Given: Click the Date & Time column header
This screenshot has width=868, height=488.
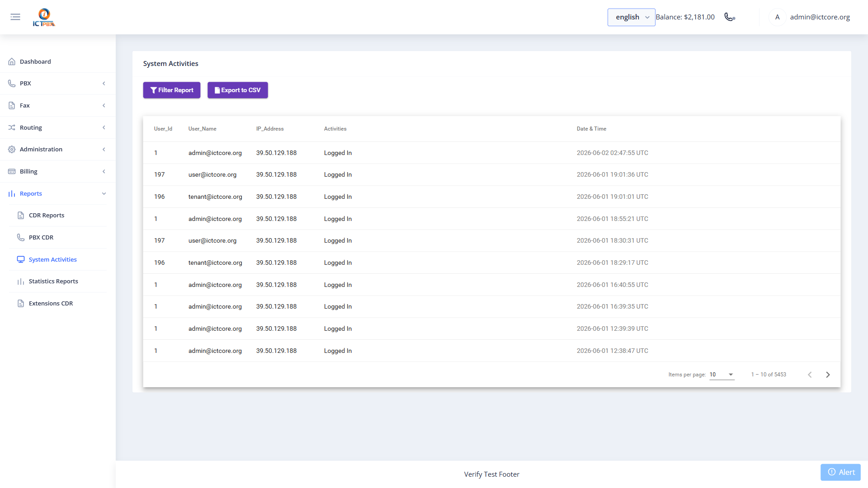Looking at the screenshot, I should pos(591,129).
